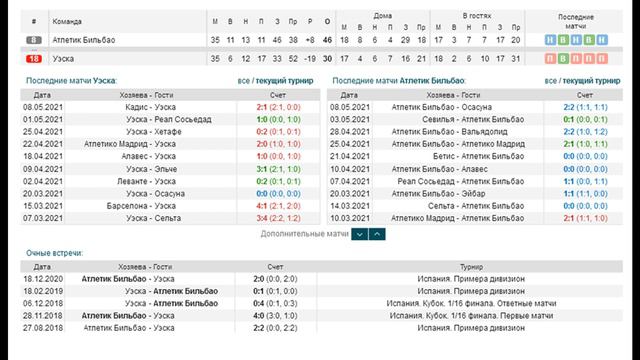Click goal difference -19 for Уэска
640x360 pixels.
pos(310,59)
